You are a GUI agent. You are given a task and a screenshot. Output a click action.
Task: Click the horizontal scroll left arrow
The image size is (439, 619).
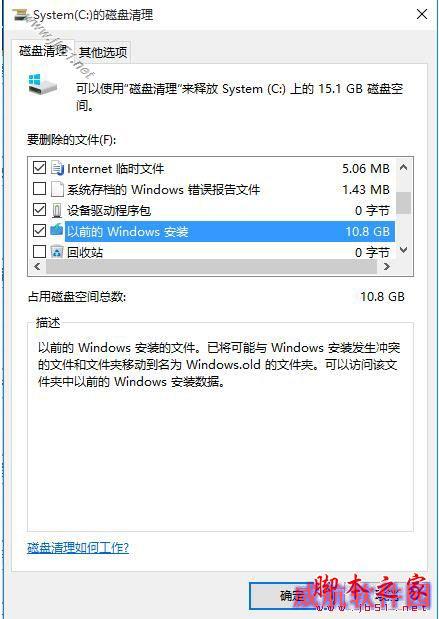37,267
